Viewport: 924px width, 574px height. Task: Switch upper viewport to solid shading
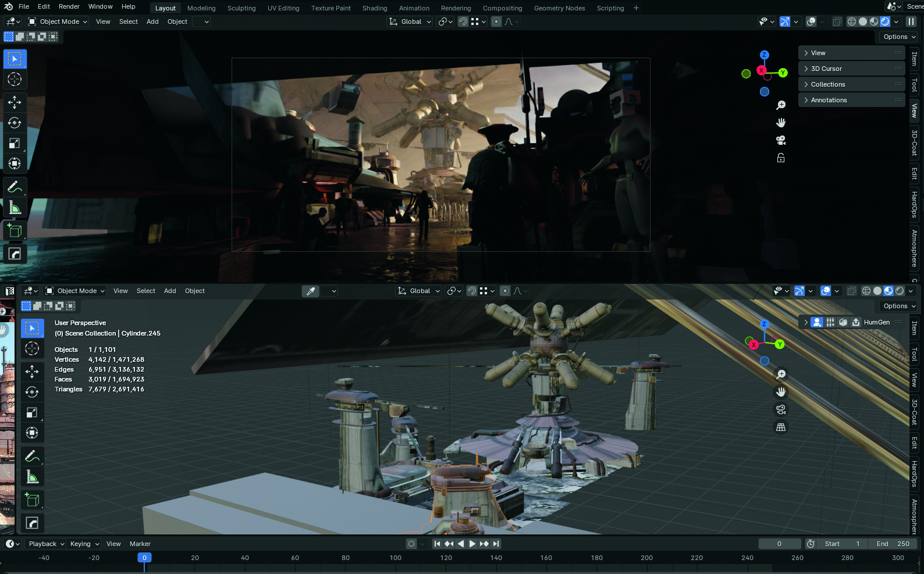coord(863,22)
